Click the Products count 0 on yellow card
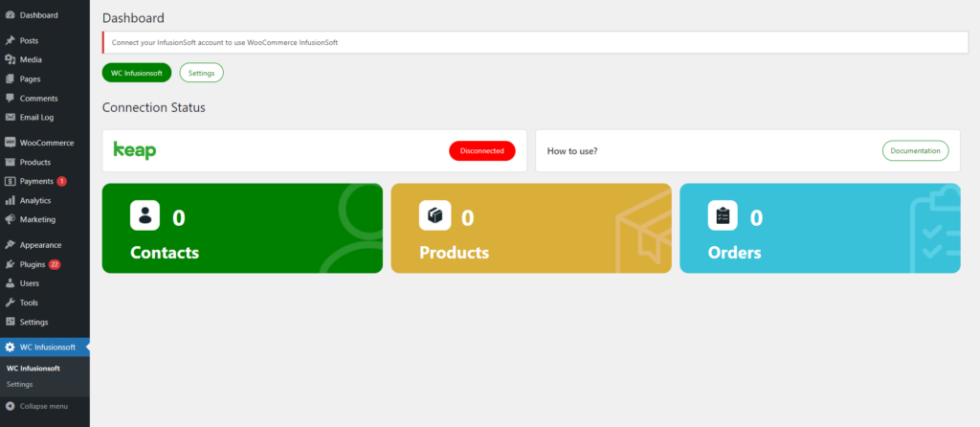Screen dimensions: 980x427 [x=467, y=217]
